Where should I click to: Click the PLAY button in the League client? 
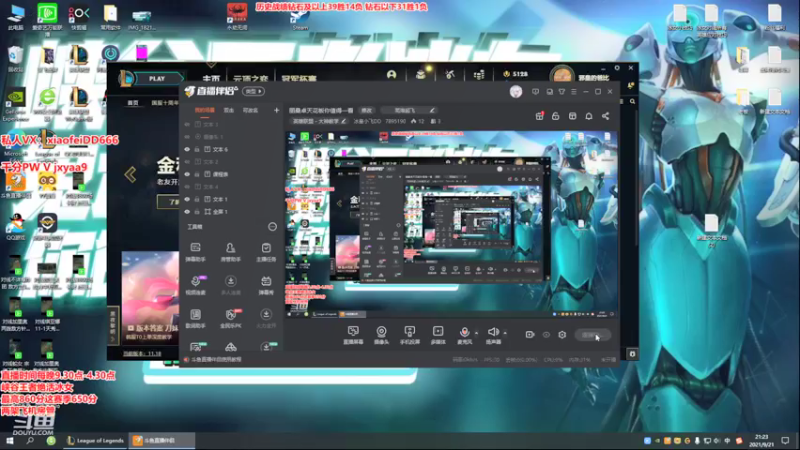point(157,79)
